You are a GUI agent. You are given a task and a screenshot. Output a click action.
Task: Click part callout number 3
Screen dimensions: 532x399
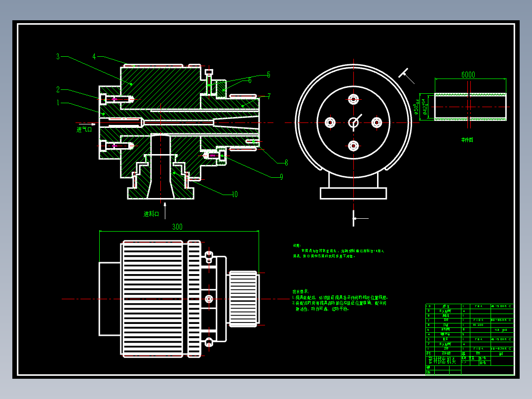tap(58, 57)
